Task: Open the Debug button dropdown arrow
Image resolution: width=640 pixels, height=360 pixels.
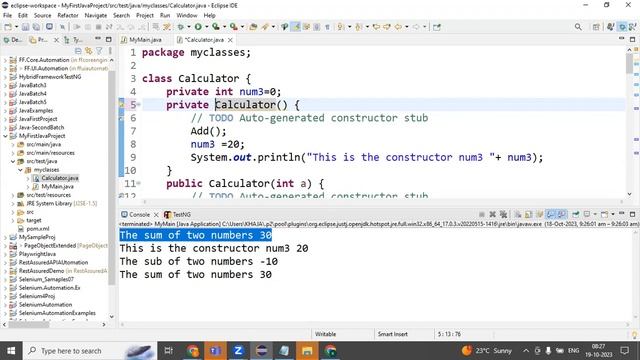Action: click(189, 27)
